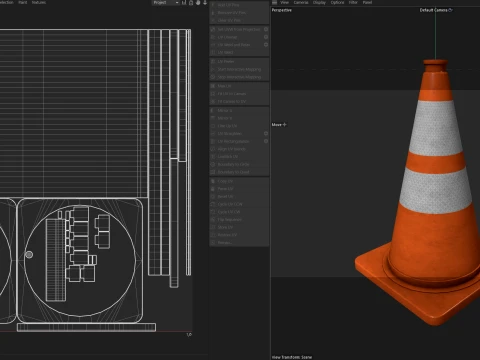Open the Options menu in 3D viewport
This screenshot has height=360, width=480.
(337, 2)
